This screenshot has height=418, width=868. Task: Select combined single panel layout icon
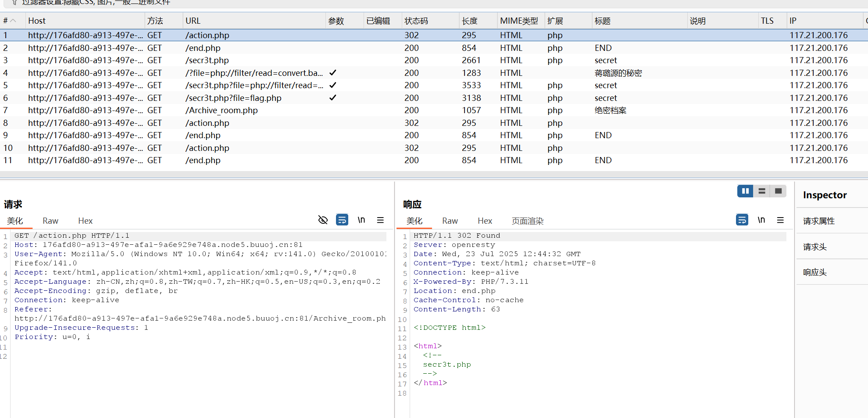(x=779, y=191)
